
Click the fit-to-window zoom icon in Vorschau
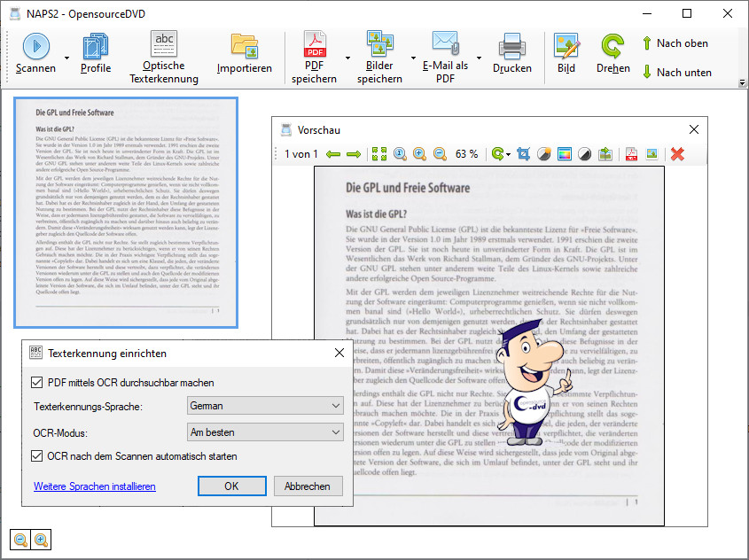click(x=379, y=154)
